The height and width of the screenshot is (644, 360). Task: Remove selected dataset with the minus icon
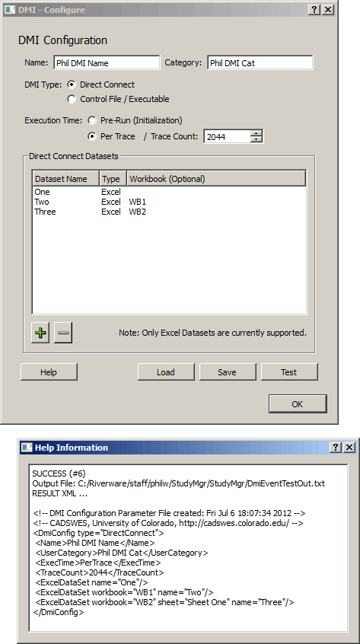63,333
